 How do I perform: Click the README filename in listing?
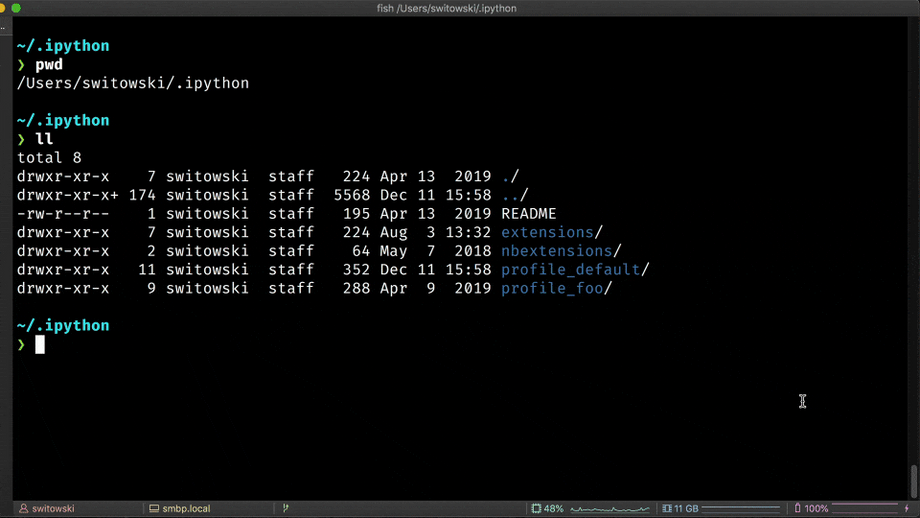(x=528, y=214)
